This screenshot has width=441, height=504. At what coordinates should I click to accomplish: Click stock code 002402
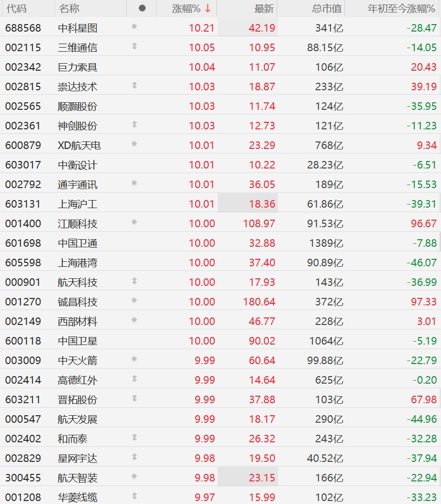[x=23, y=439]
